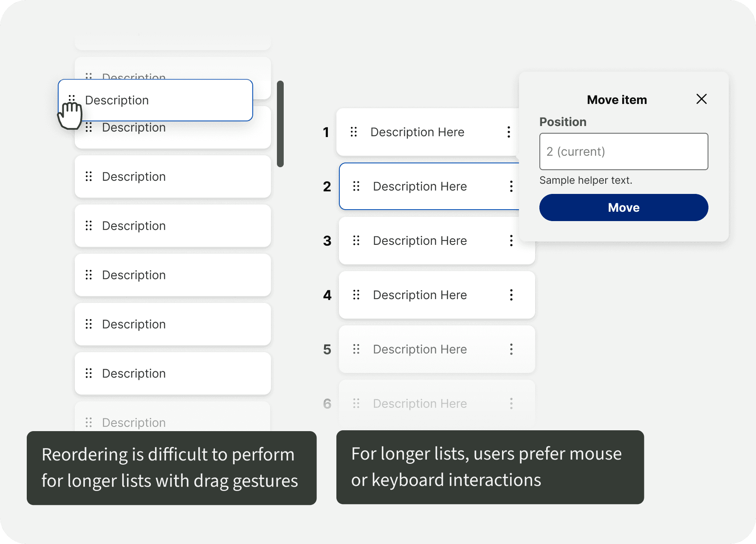Focus the Position input field
Image resolution: width=756 pixels, height=544 pixels.
[x=623, y=151]
